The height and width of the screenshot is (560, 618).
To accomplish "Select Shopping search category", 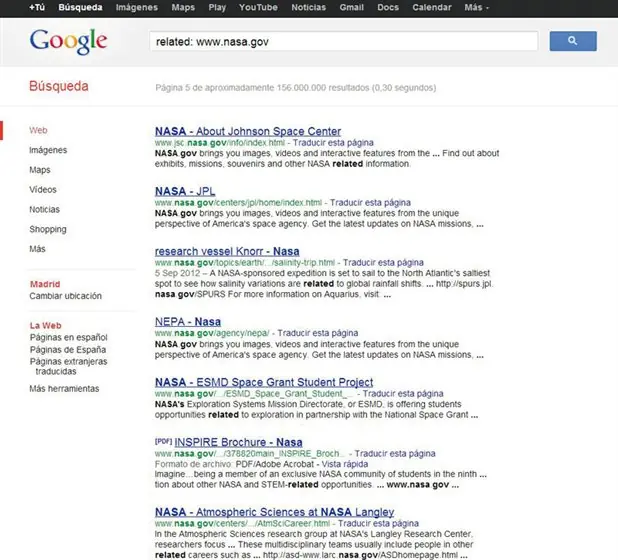I will click(48, 229).
